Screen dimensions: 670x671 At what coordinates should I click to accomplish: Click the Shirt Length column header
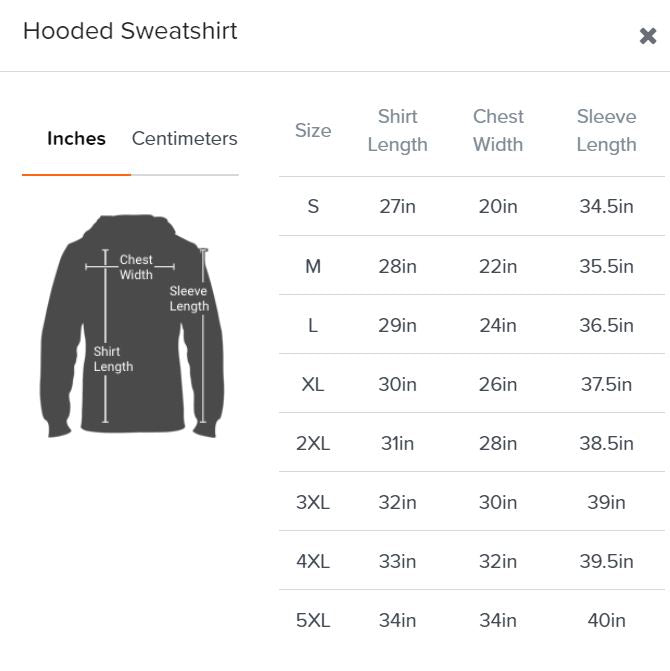(397, 130)
